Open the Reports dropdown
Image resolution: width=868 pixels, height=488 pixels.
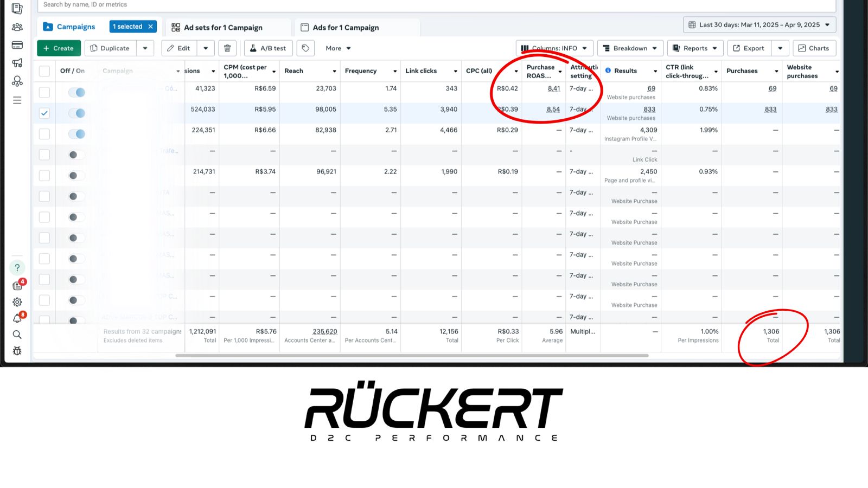(695, 48)
